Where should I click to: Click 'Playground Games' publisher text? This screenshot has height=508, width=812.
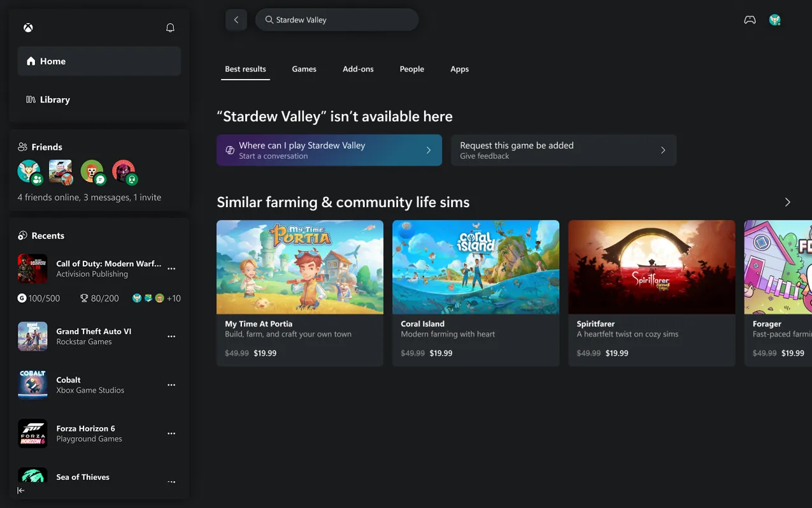point(89,439)
